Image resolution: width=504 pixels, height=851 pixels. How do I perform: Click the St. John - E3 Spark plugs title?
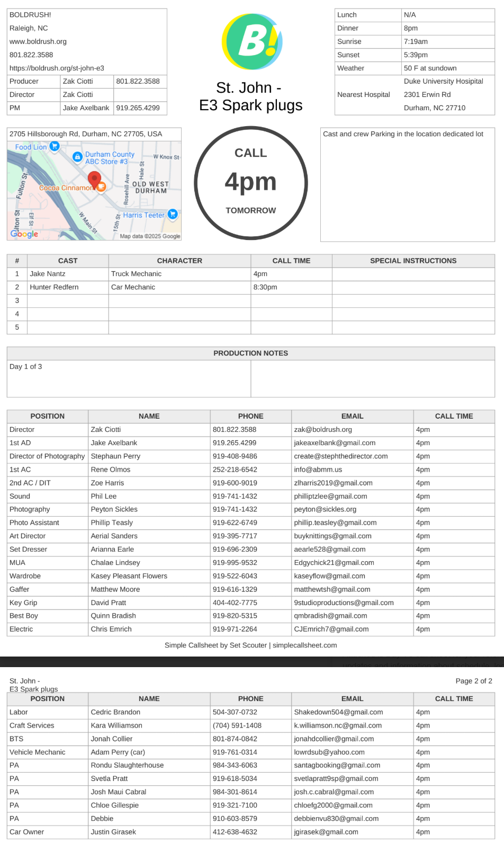coord(251,96)
